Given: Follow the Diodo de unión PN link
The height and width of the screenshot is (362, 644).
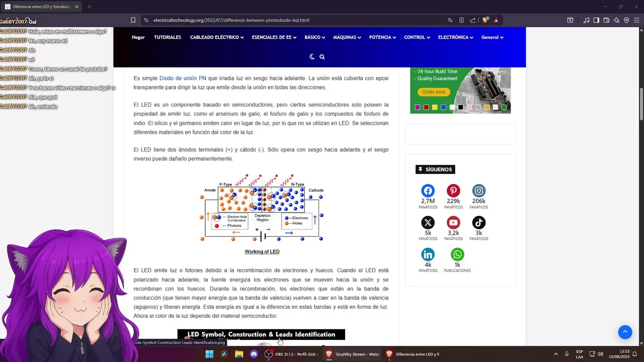Looking at the screenshot, I should (x=183, y=78).
